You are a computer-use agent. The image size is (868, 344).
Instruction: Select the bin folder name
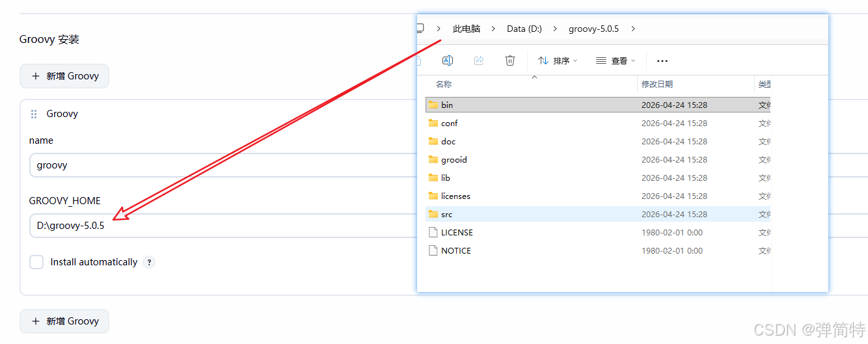pyautogui.click(x=447, y=105)
